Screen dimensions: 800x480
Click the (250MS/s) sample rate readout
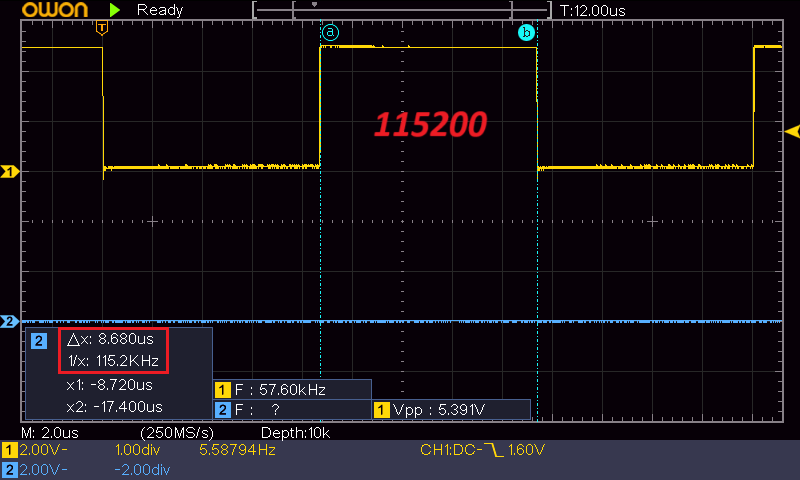point(177,433)
